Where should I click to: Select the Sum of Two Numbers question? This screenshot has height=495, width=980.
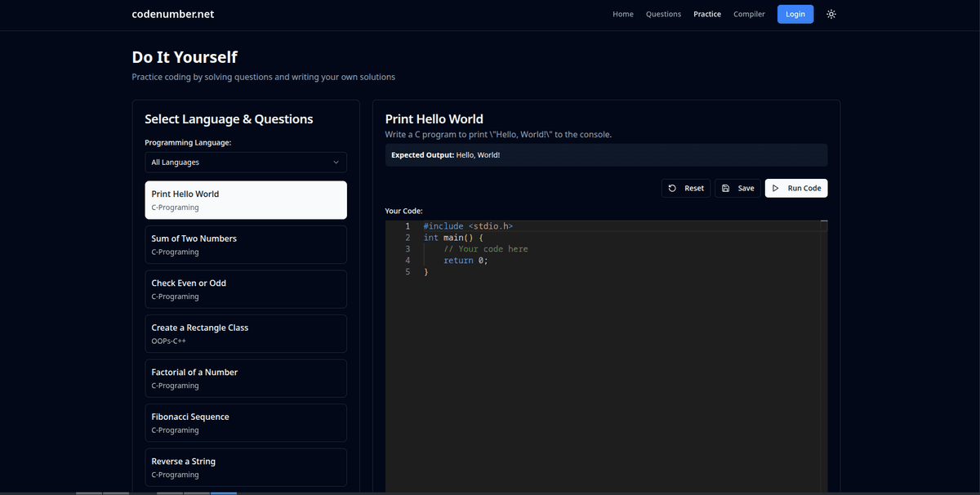(x=245, y=243)
